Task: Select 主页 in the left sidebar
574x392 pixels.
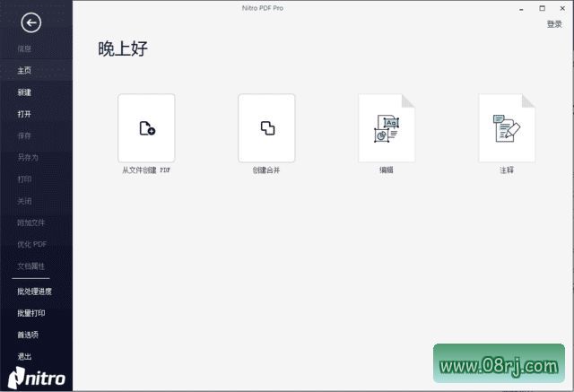Action: (x=24, y=71)
